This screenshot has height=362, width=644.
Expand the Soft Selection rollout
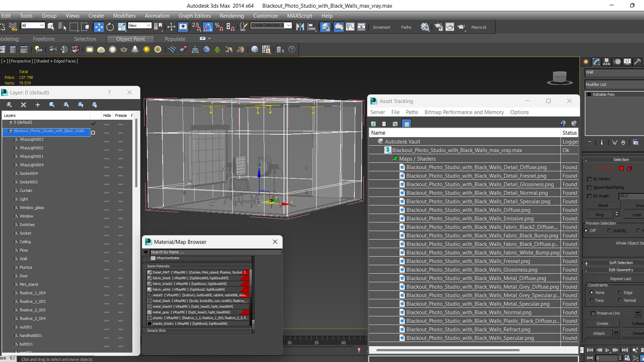point(587,263)
